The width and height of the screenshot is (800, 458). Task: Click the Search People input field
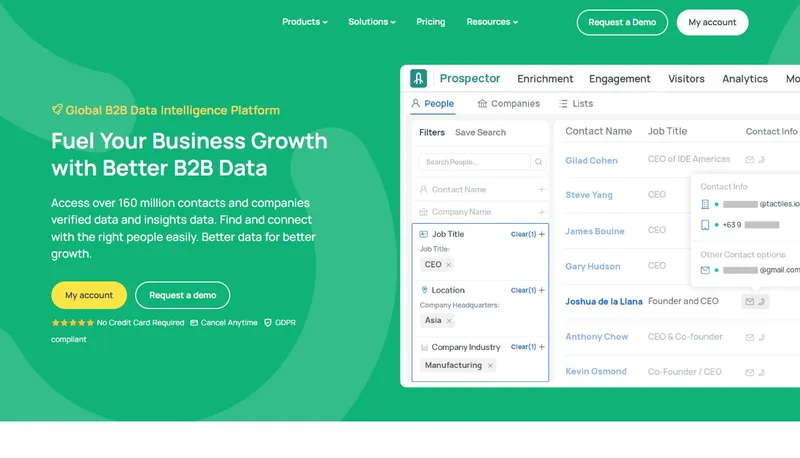pos(474,162)
